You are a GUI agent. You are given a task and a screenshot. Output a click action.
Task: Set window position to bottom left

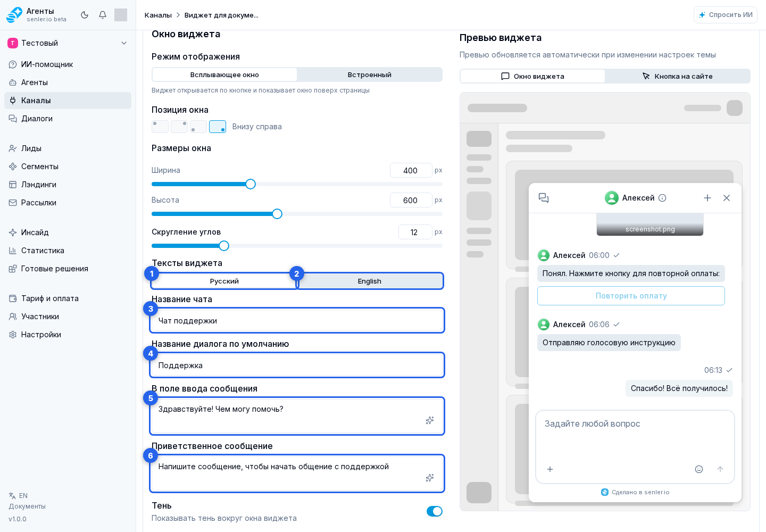click(198, 127)
